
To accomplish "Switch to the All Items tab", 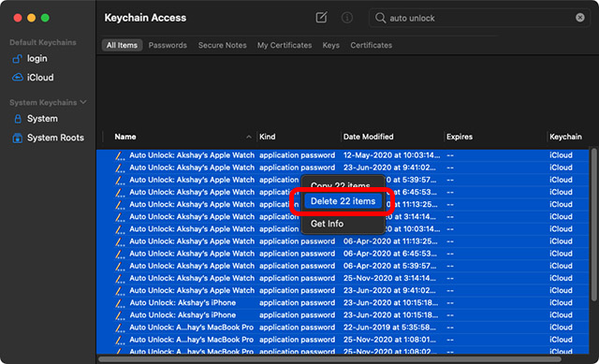I will point(122,45).
